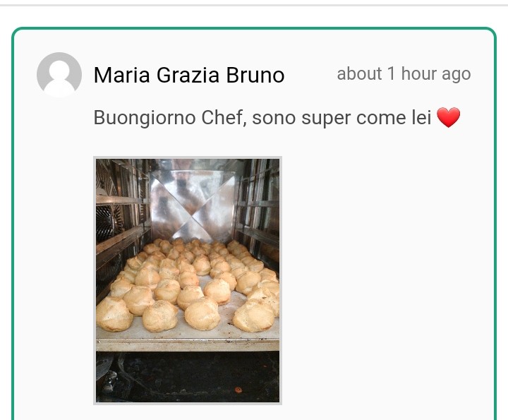Click the red heart emoji in the comment

(449, 117)
